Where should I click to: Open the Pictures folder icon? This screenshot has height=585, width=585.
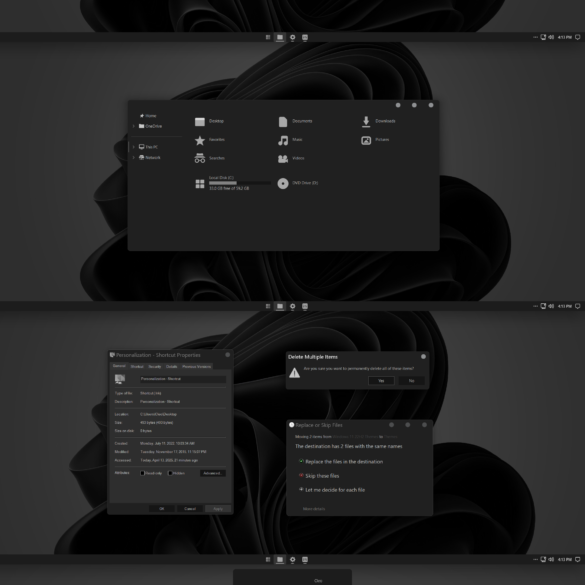pos(366,140)
